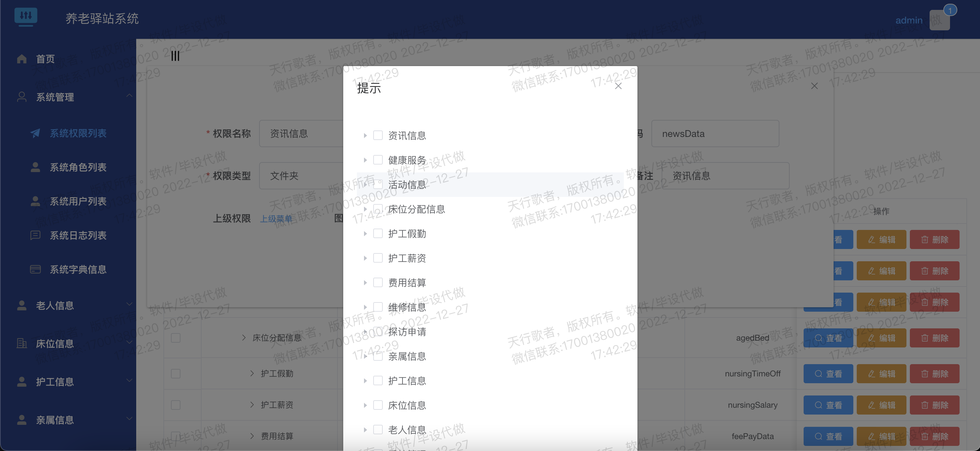Image resolution: width=980 pixels, height=451 pixels.
Task: Tick the 护工薪资 checkbox in dialog
Action: pos(378,258)
